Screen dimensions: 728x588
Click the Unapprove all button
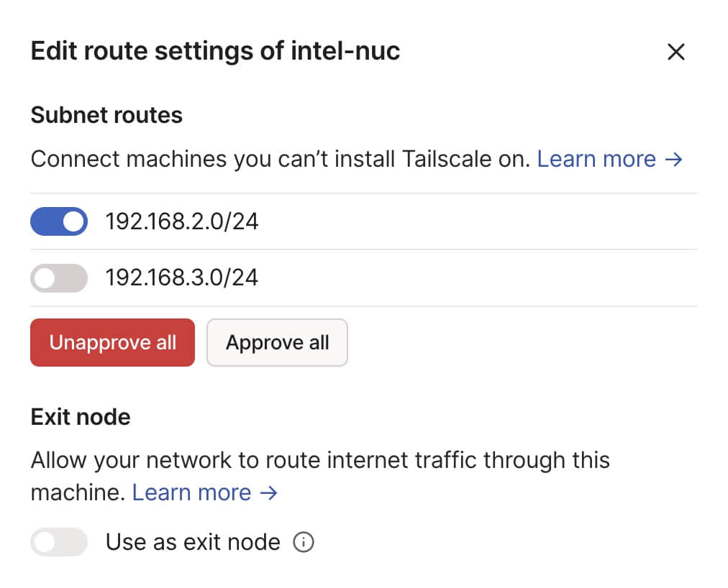(112, 342)
